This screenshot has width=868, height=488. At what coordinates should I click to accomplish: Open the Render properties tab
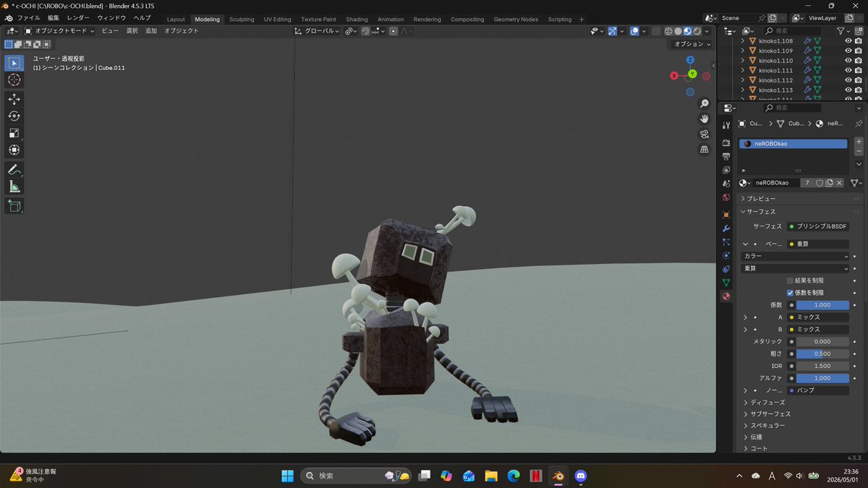(x=726, y=142)
